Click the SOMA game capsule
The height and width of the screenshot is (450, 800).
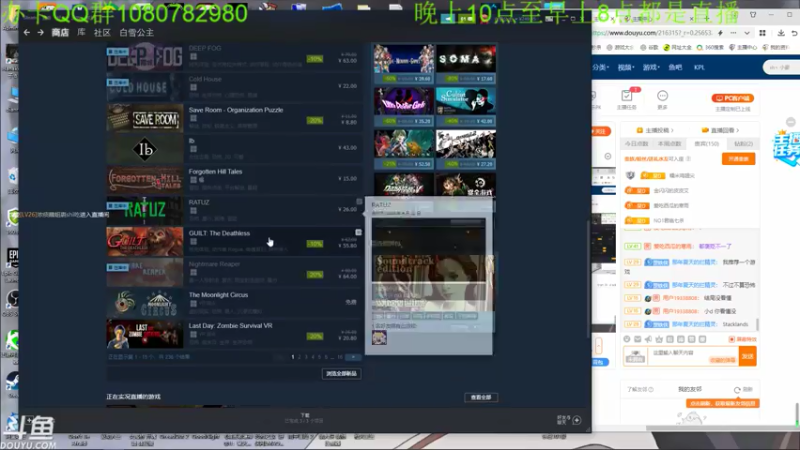point(466,63)
